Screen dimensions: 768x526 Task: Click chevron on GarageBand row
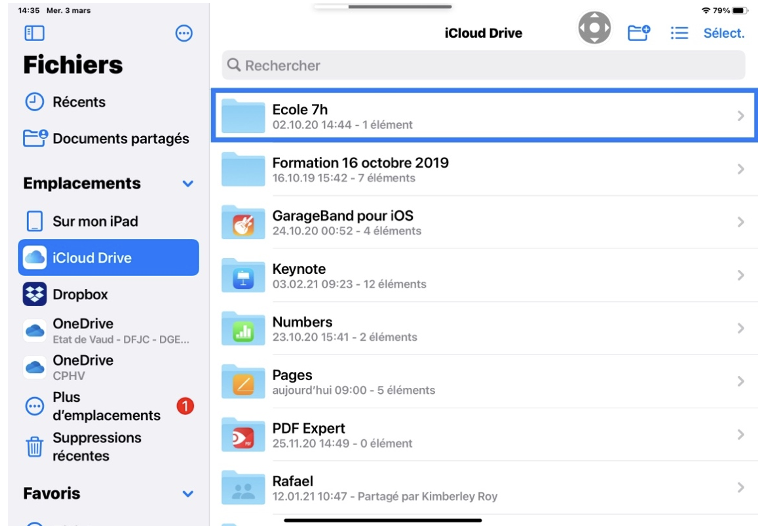click(x=741, y=222)
